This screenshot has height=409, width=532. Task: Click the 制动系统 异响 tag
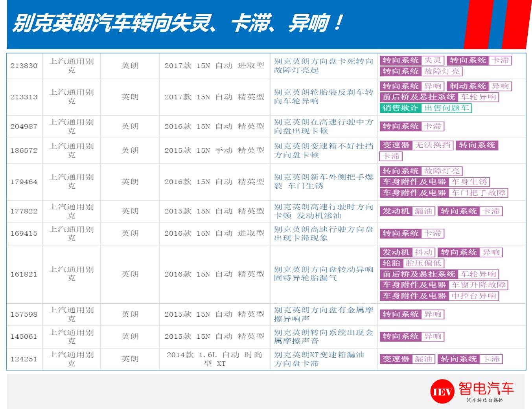(480, 86)
